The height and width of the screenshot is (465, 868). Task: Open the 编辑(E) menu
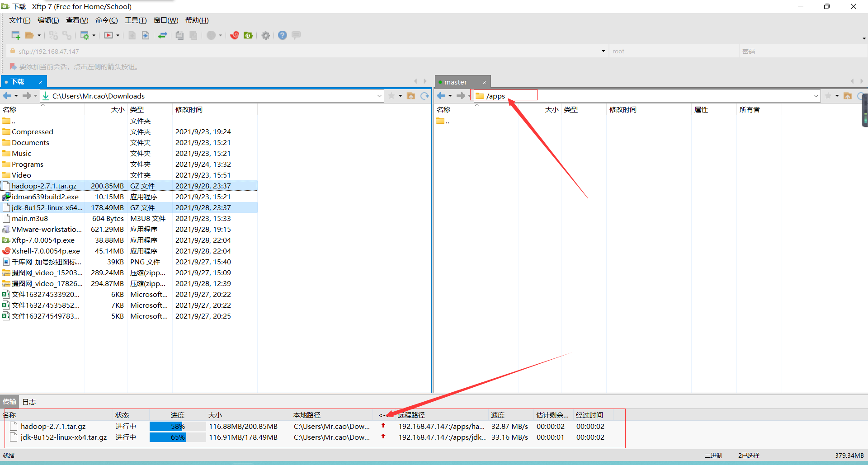48,20
